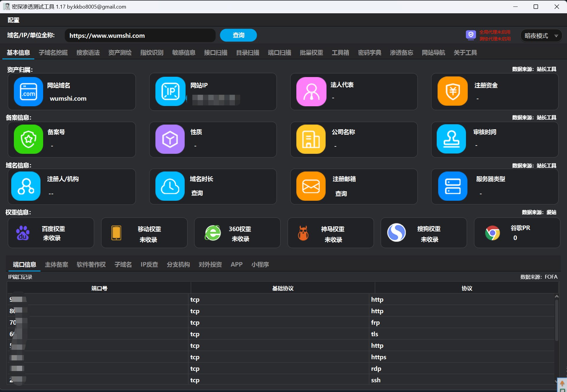Click the legal representative person icon

(311, 92)
